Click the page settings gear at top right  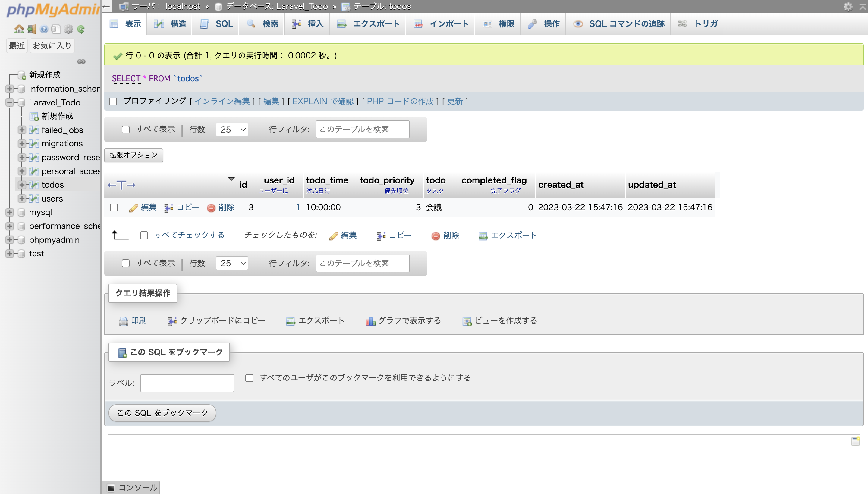[x=848, y=6]
